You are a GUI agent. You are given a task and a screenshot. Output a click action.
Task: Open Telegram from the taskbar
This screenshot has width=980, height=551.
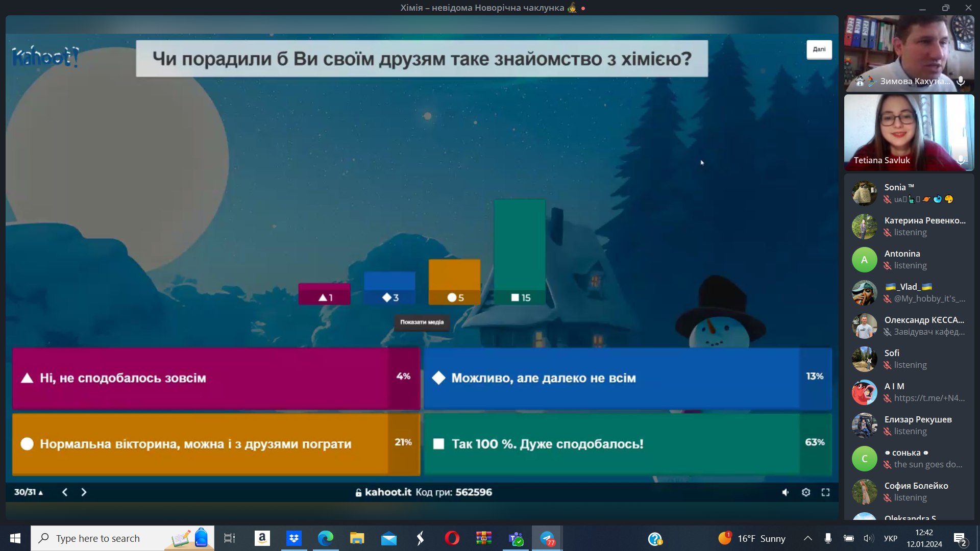(x=547, y=538)
